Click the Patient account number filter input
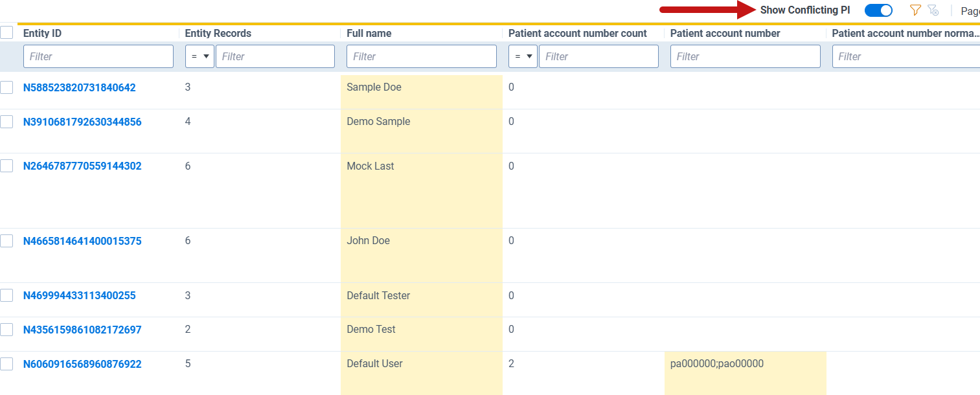Image resolution: width=980 pixels, height=395 pixels. [x=745, y=56]
